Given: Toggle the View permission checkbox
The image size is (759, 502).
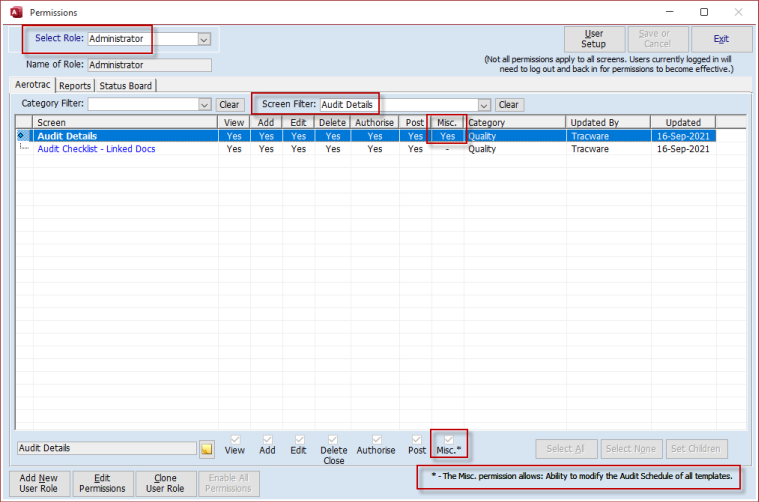Looking at the screenshot, I should coord(235,439).
